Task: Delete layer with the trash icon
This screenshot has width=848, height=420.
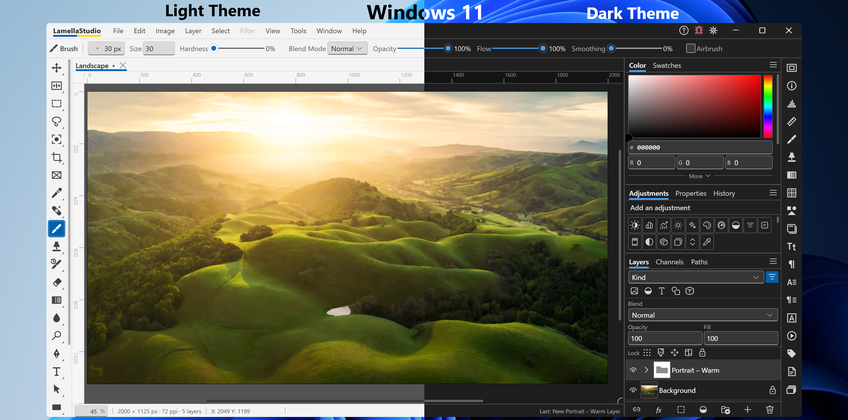Action: (x=770, y=410)
